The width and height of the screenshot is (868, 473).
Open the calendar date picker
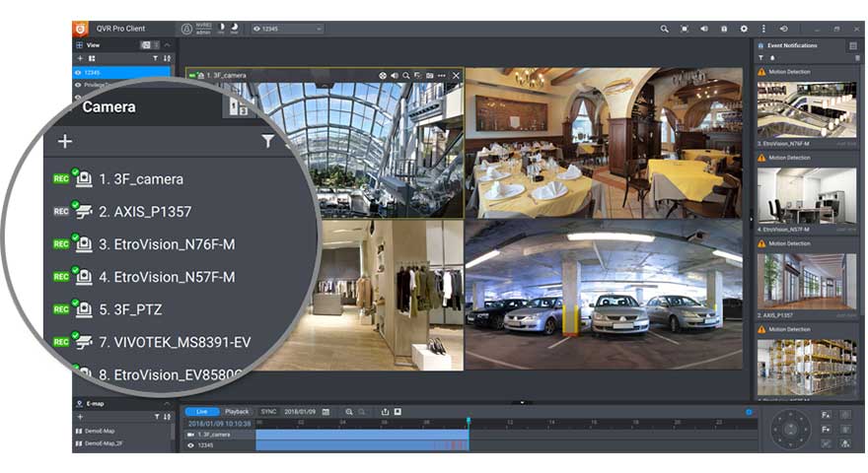click(326, 412)
